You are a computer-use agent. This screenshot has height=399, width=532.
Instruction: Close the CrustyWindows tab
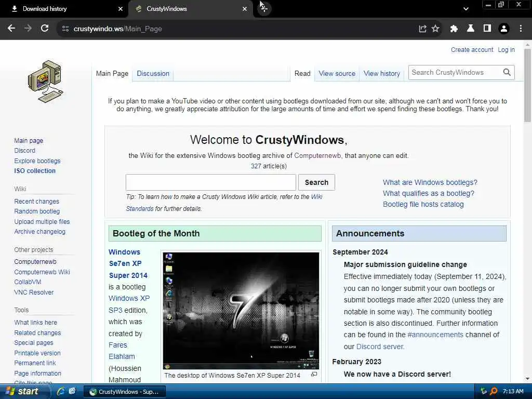pos(245,9)
